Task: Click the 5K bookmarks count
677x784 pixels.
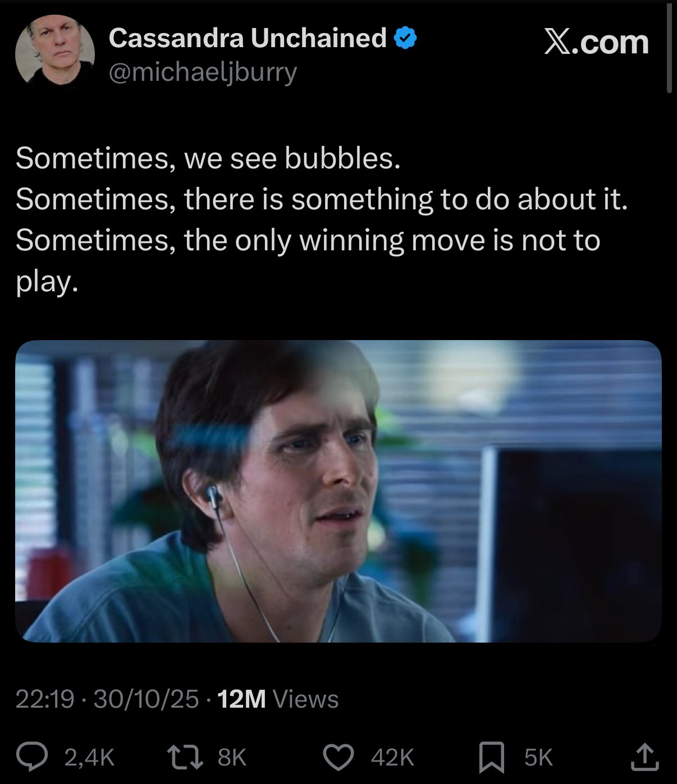Action: (538, 758)
